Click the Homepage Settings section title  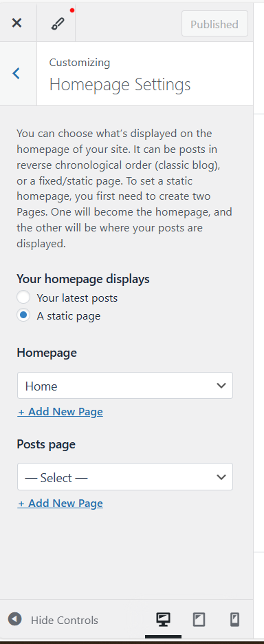[120, 85]
